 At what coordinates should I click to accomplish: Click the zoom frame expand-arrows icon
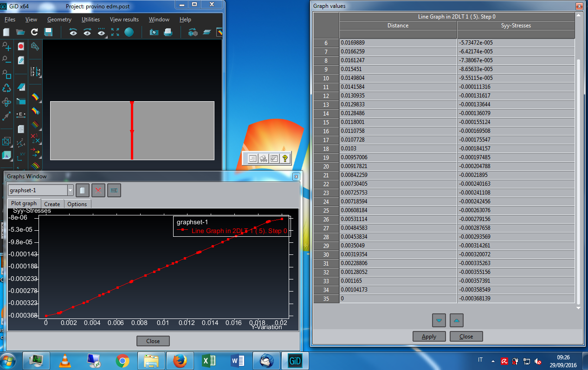(x=115, y=32)
